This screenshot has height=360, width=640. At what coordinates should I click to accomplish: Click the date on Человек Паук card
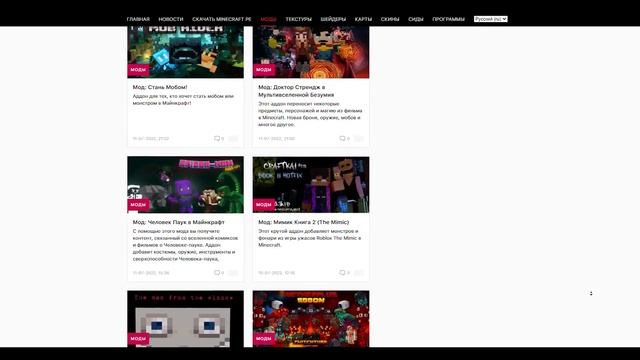[x=151, y=273]
